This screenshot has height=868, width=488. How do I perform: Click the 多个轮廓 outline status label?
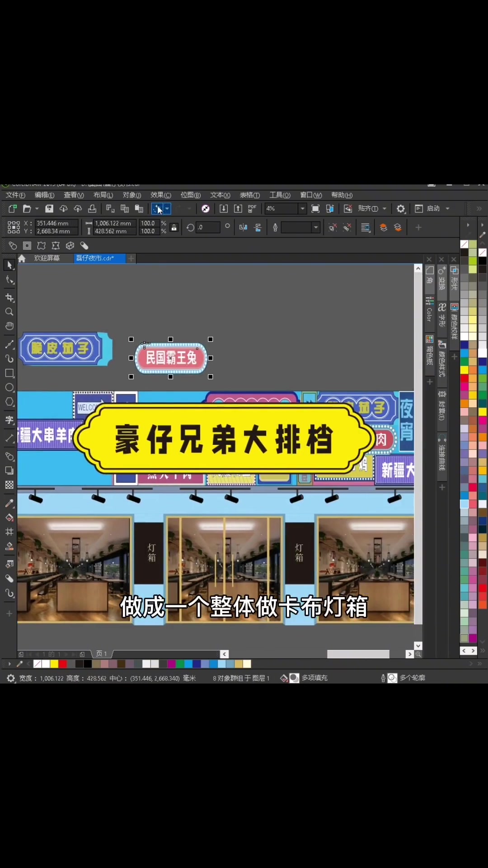click(x=413, y=678)
